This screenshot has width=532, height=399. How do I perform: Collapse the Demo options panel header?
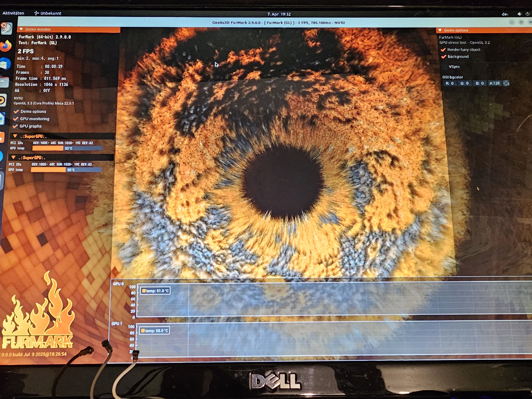coord(440,30)
